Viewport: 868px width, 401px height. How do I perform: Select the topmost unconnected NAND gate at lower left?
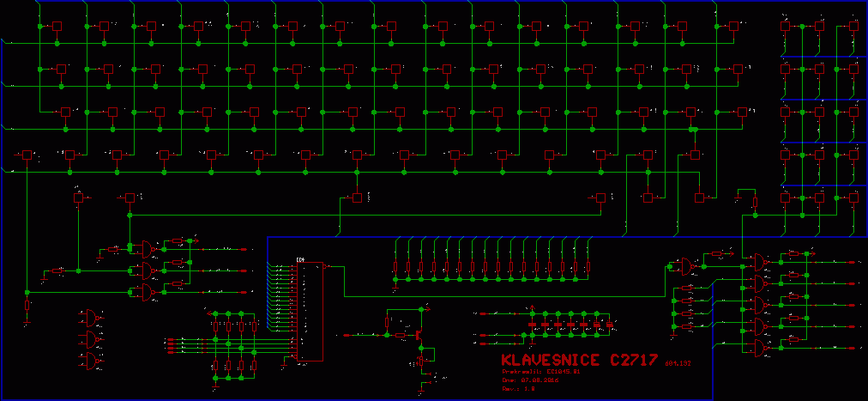pos(91,317)
